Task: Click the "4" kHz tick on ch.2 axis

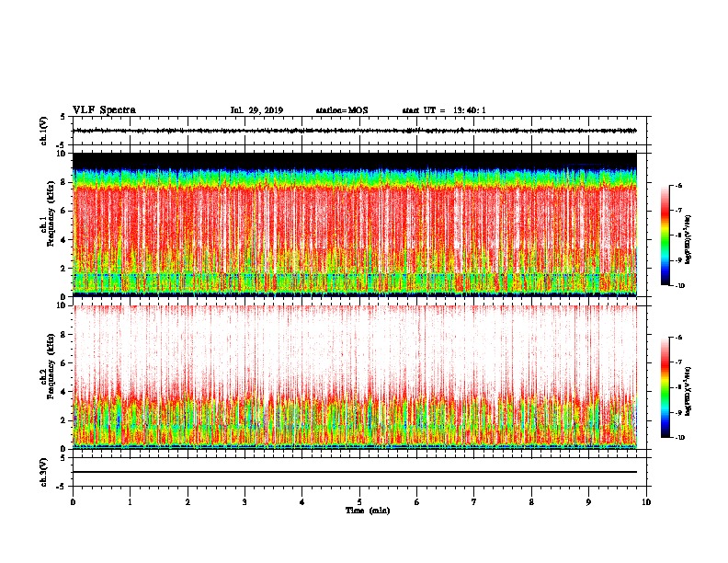Action: pos(63,392)
